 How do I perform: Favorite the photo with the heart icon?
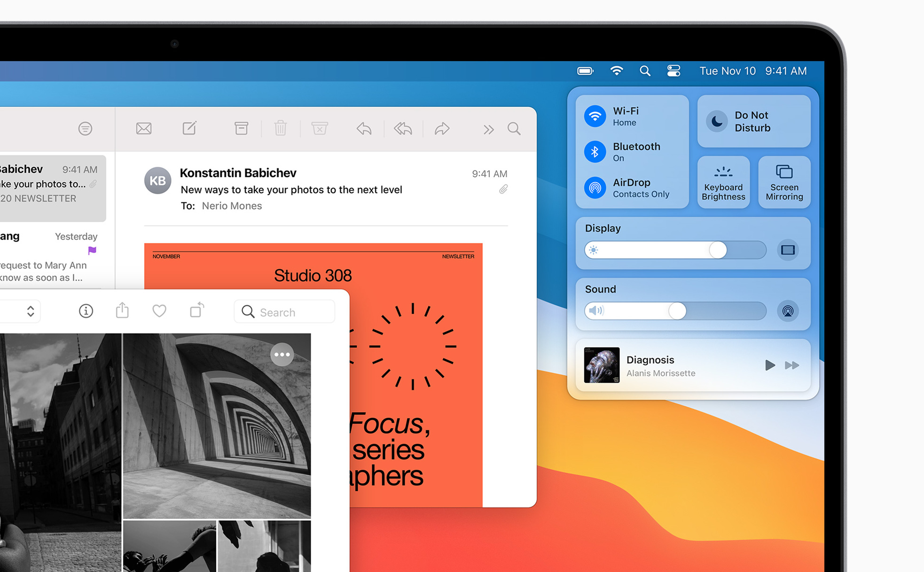159,311
